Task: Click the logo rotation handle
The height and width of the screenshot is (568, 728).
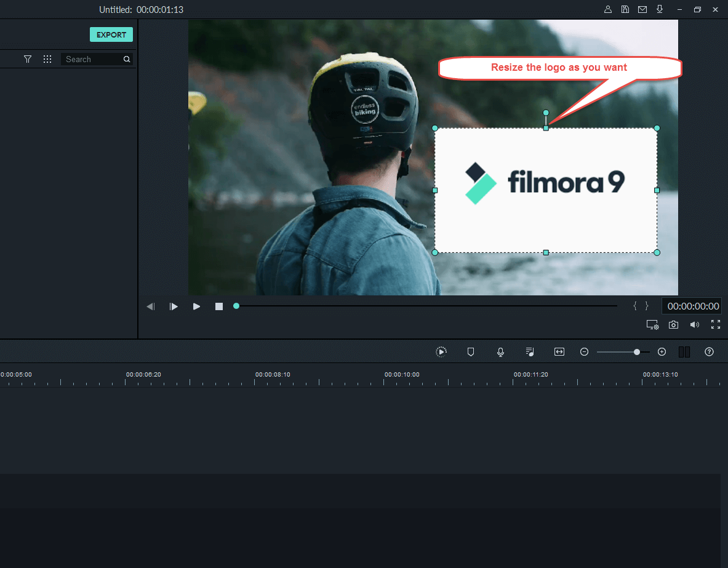Action: point(546,113)
